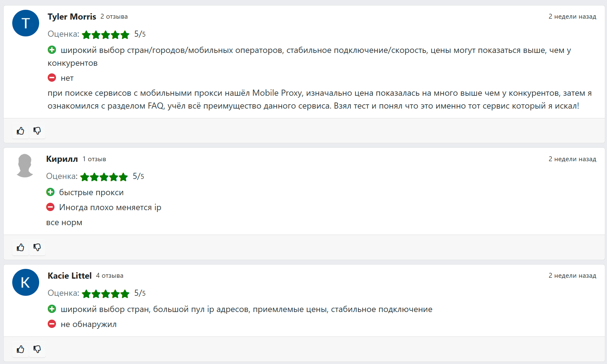Viewport: 607px width, 364px height.
Task: Open Kacie Littel's profile name
Action: tap(69, 276)
